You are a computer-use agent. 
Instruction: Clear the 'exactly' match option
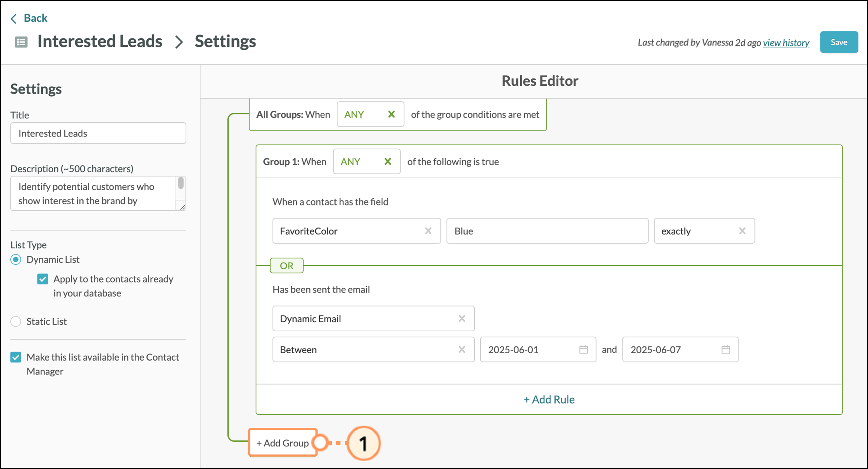point(742,231)
